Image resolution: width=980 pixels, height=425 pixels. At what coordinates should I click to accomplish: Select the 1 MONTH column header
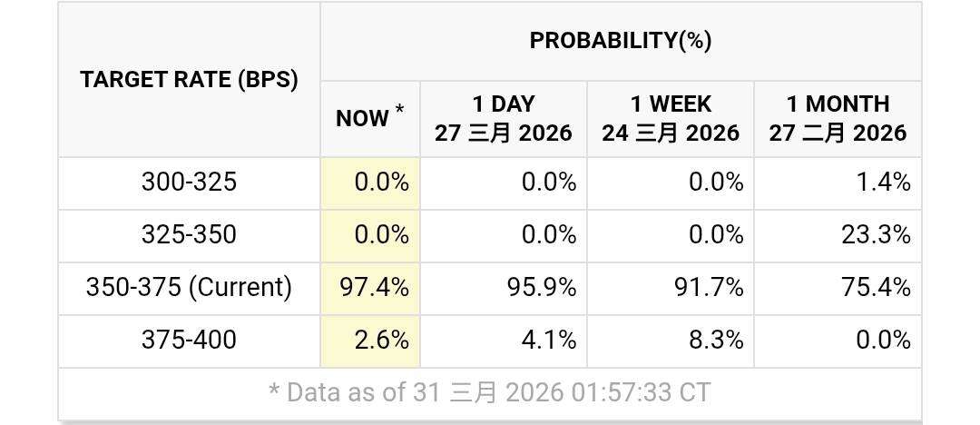point(838,118)
